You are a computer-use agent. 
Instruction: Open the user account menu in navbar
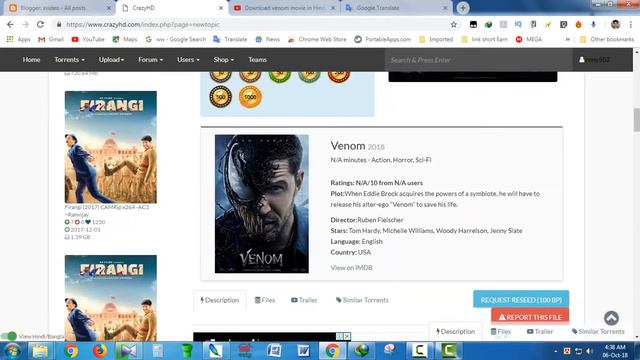click(x=594, y=60)
